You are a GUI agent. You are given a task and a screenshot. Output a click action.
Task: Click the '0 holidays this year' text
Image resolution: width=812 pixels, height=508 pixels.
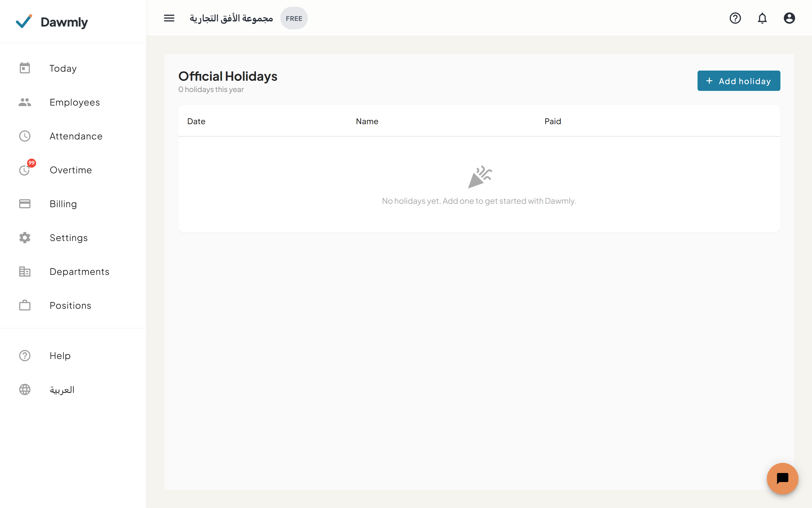211,89
